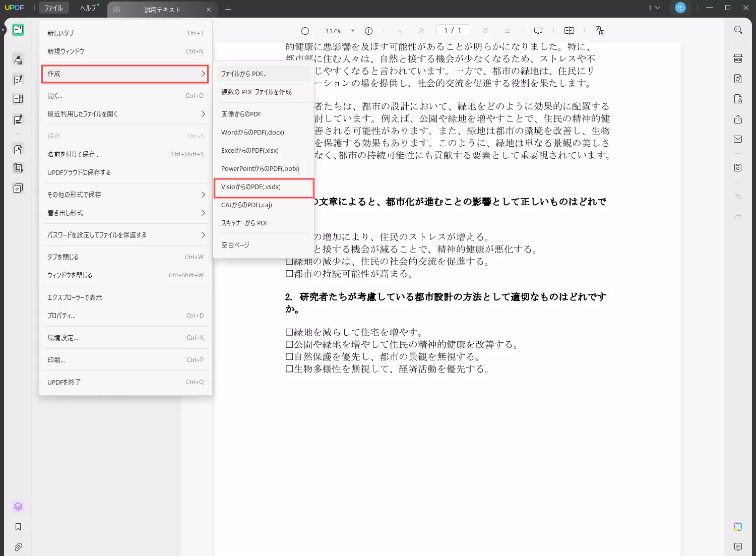Open the Organize pages sidebar icon
756x556 pixels.
tap(18, 149)
